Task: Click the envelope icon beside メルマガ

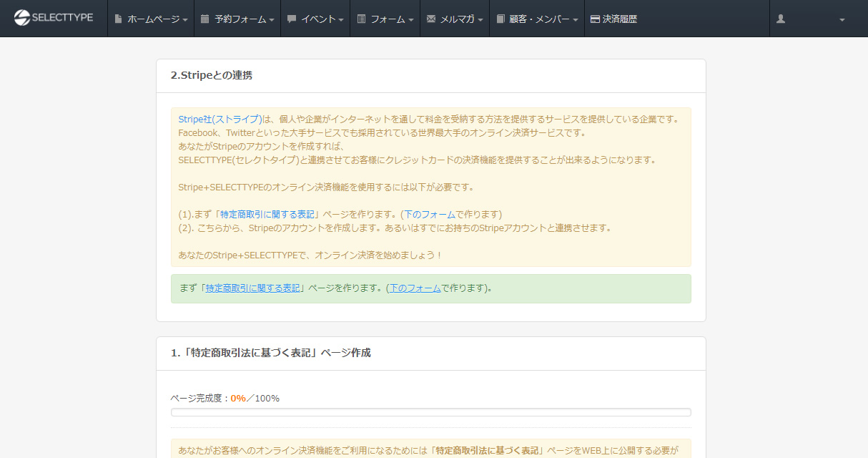Action: 431,19
